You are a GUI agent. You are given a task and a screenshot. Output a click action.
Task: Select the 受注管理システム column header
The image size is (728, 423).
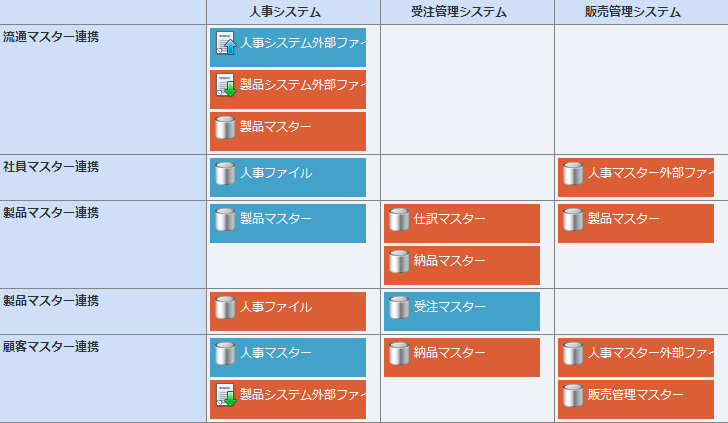(459, 12)
